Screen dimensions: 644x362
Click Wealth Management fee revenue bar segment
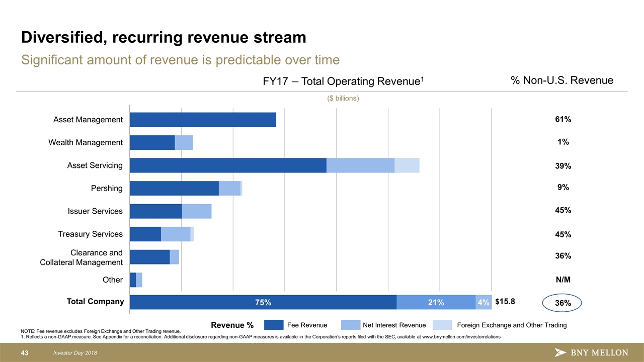(x=152, y=143)
